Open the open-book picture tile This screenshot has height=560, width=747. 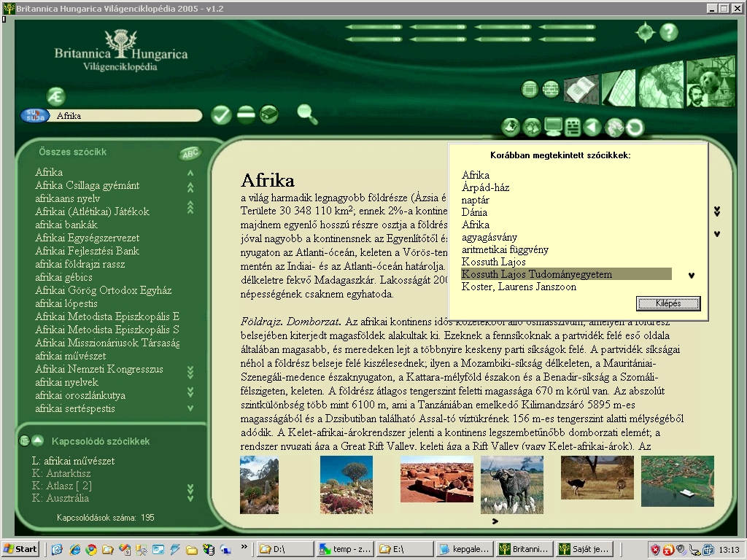click(581, 90)
